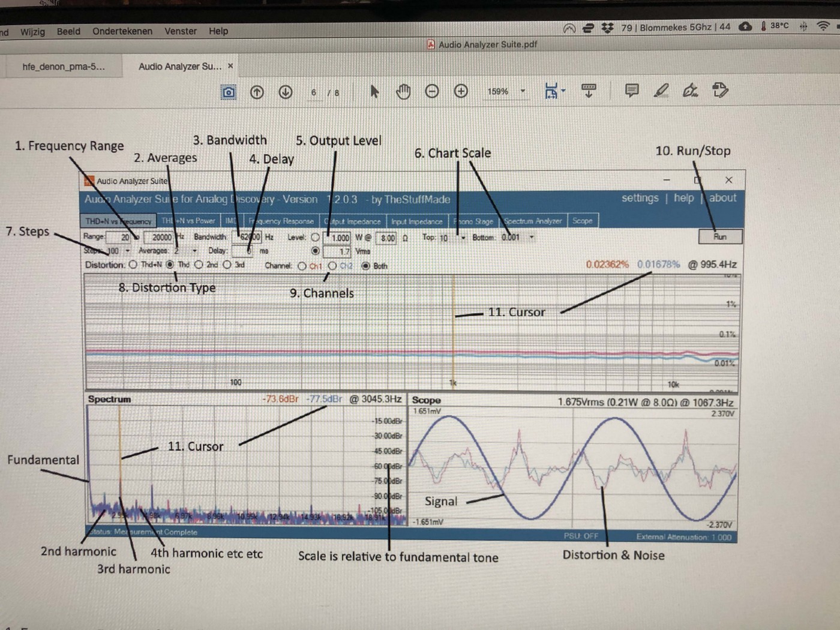Open the Phono Stage tab
840x630 pixels.
coord(474,221)
